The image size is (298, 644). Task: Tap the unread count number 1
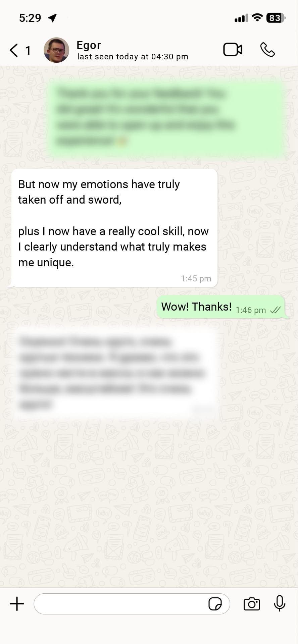28,51
